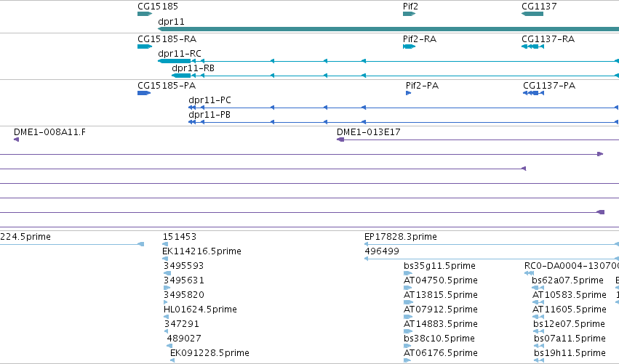This screenshot has height=364, width=619.
Task: Select bs19h11.5prime EST label
Action: (x=570, y=353)
